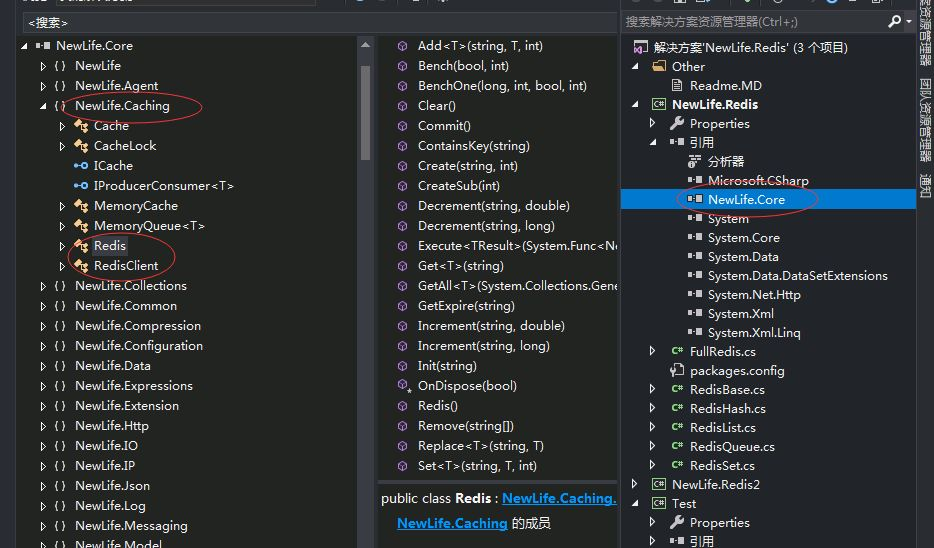Screen dimensions: 934x548
Task: Select the Test project node
Action: [684, 503]
